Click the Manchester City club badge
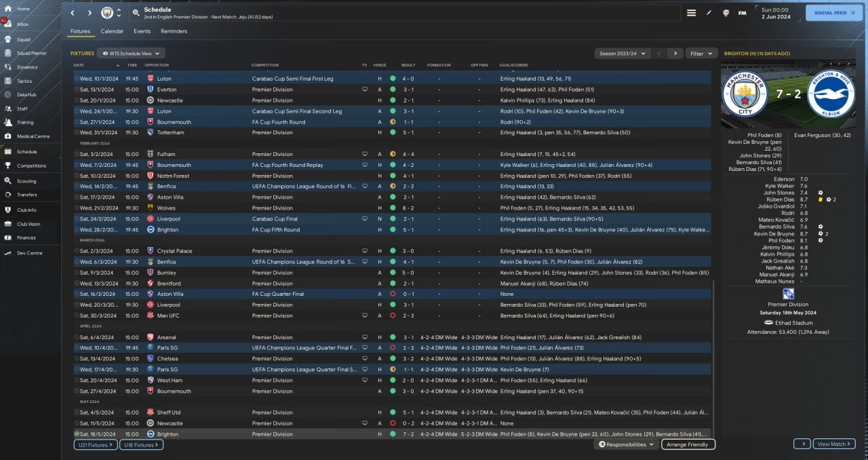Screen dimensions: 868x460 (107, 13)
